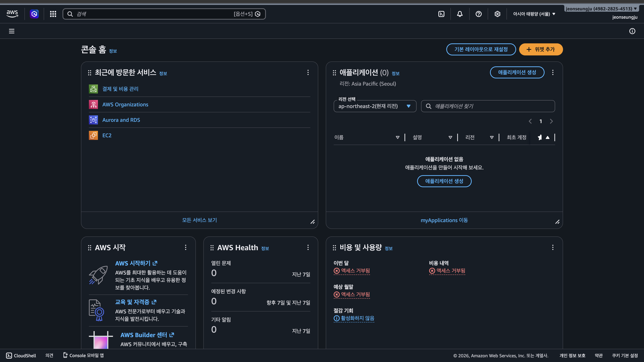This screenshot has width=644, height=362.
Task: Open the notifications bell icon
Action: [x=460, y=14]
